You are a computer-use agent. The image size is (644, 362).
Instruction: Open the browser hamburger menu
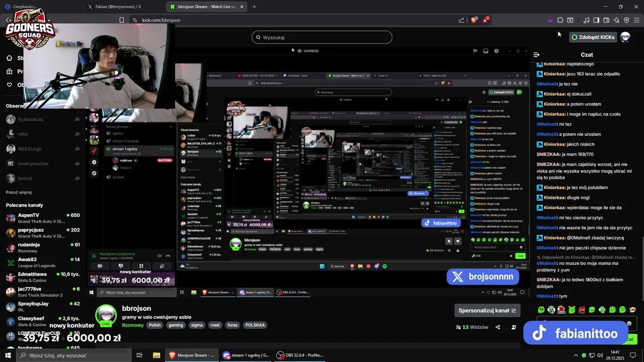[x=636, y=20]
